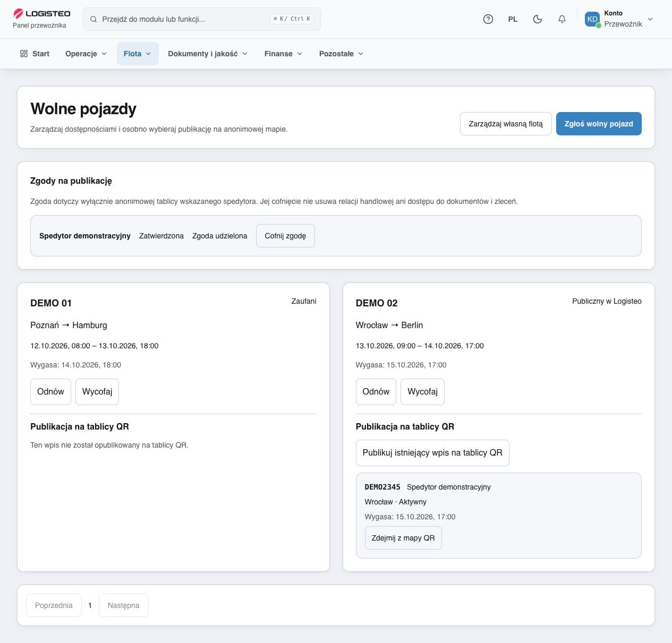The height and width of the screenshot is (643, 672).
Task: Click Zarządzaj własną flotą button
Action: coord(506,124)
